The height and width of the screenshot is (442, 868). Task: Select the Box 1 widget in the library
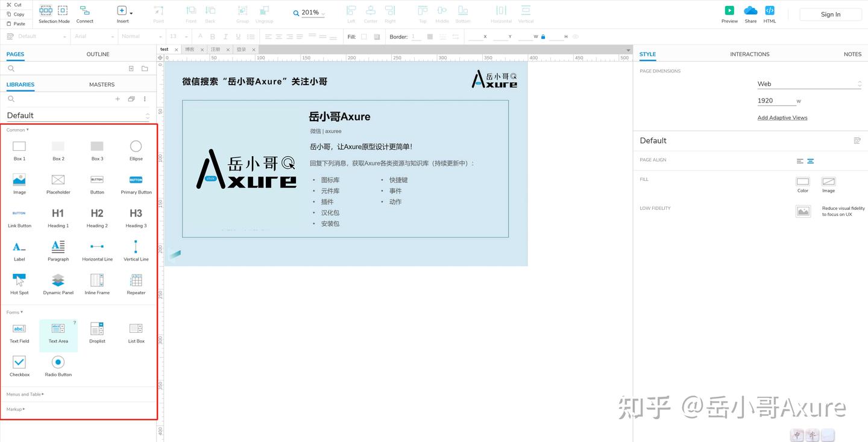pyautogui.click(x=19, y=150)
